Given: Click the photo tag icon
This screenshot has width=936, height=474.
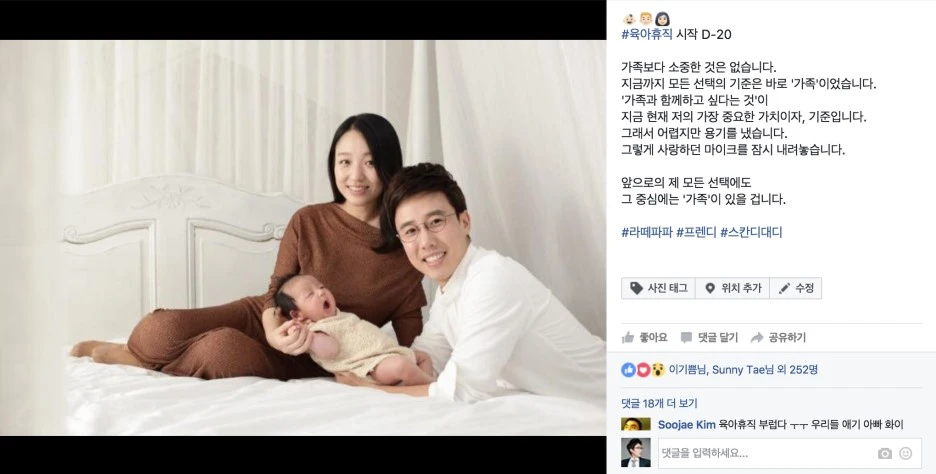Looking at the screenshot, I should pyautogui.click(x=636, y=288).
